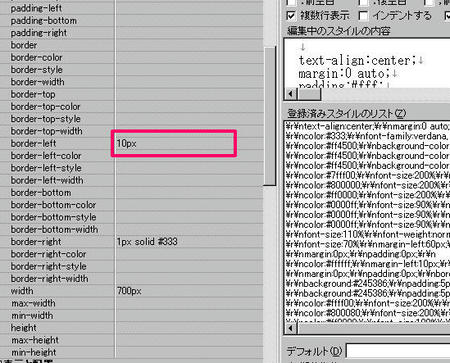Select the padding-right property row
Image resolution: width=450 pixels, height=363 pixels.
point(132,33)
